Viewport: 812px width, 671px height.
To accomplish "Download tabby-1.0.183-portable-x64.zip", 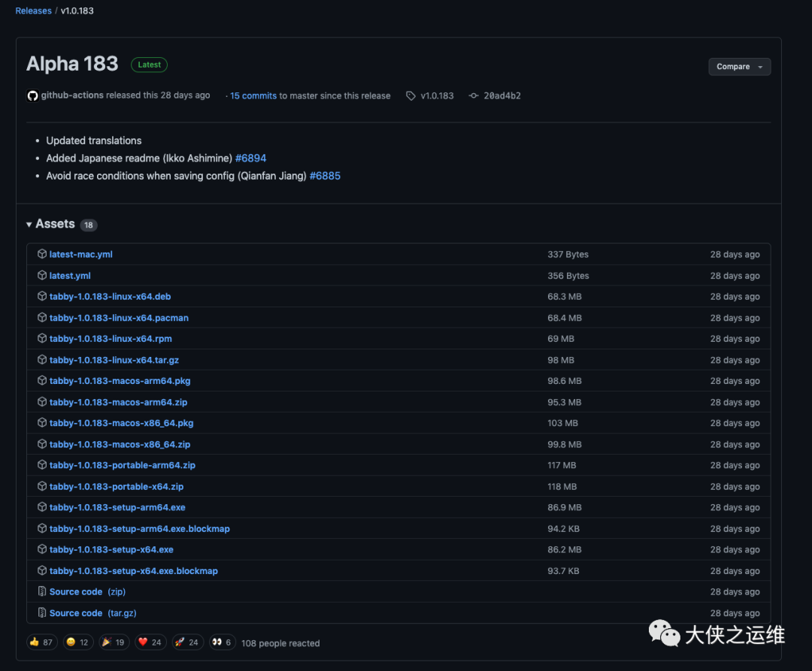I will coord(116,487).
